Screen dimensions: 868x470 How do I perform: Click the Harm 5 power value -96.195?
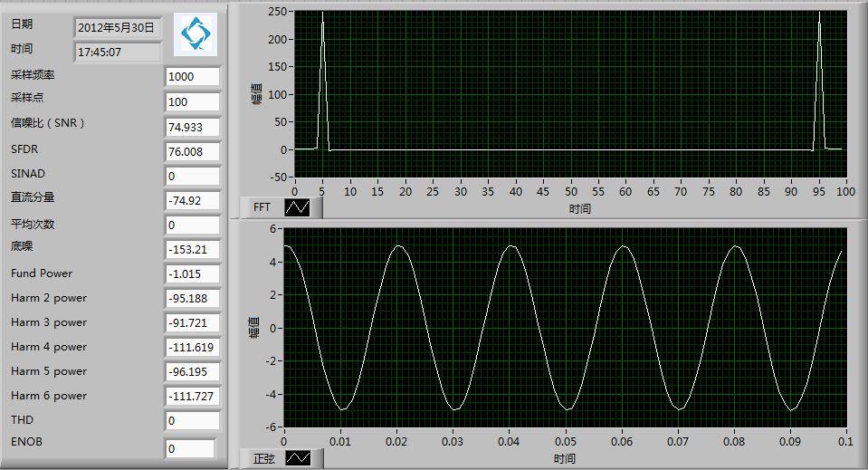point(192,371)
